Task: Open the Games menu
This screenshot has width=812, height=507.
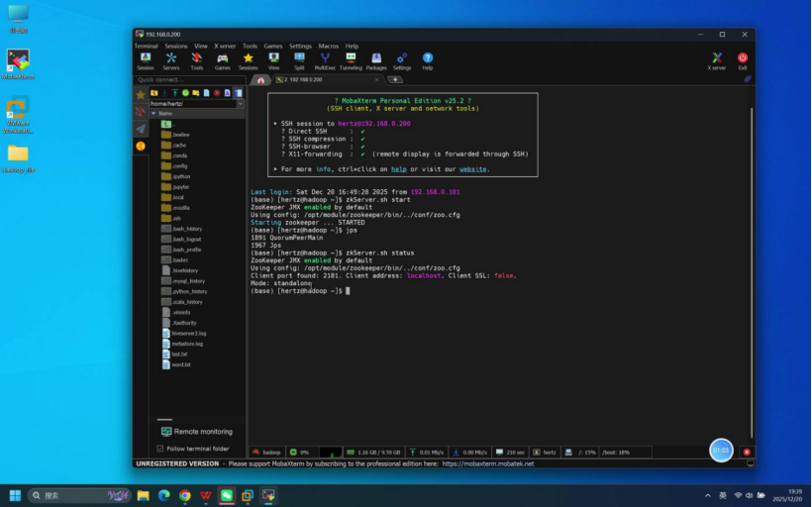Action: coord(273,47)
